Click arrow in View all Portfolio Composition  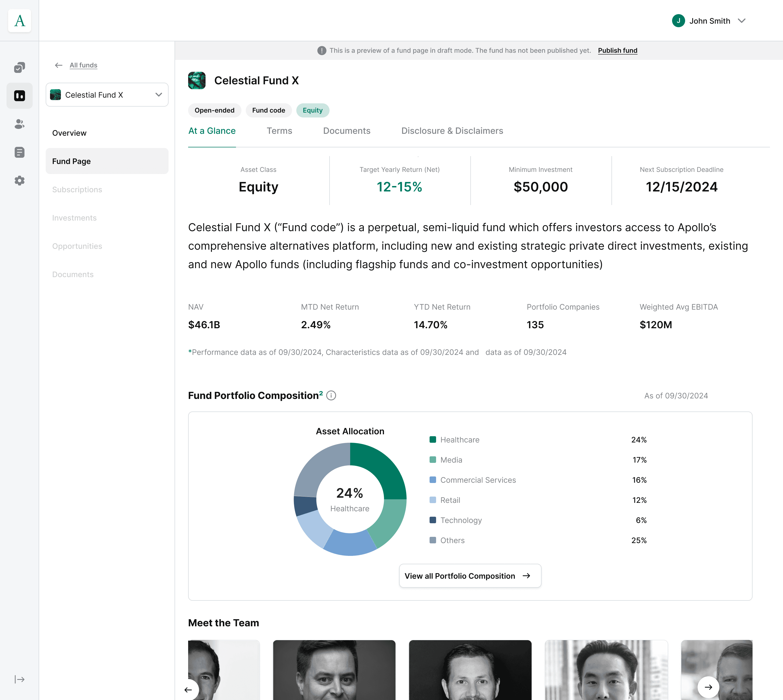(527, 576)
